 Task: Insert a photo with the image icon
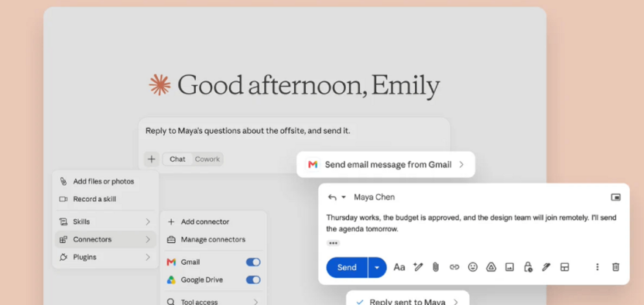pos(509,267)
